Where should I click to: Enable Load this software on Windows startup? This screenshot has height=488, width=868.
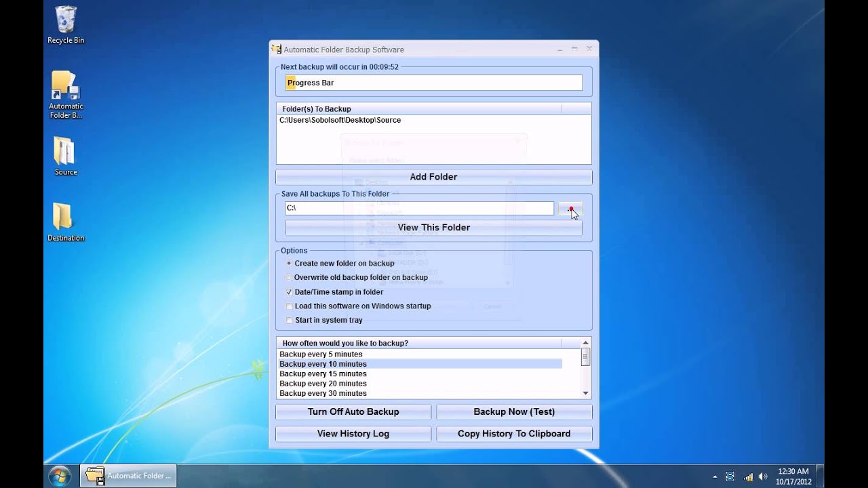coord(359,306)
